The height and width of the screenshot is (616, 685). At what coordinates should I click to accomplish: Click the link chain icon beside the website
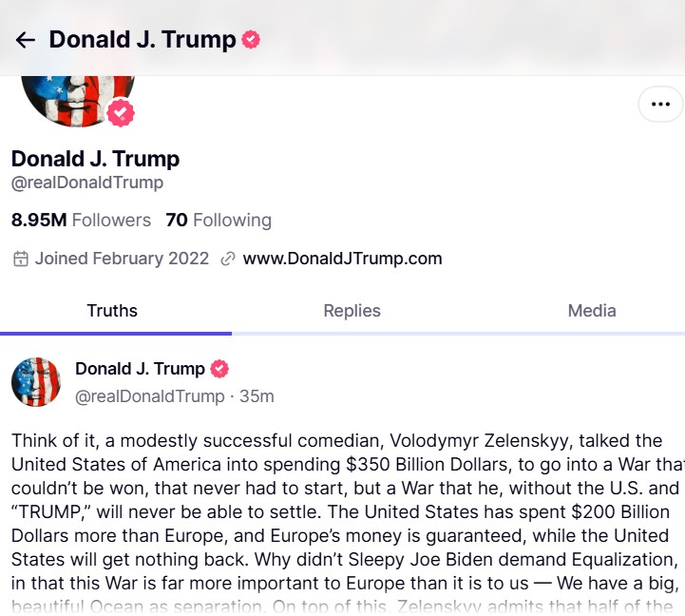pyautogui.click(x=228, y=259)
